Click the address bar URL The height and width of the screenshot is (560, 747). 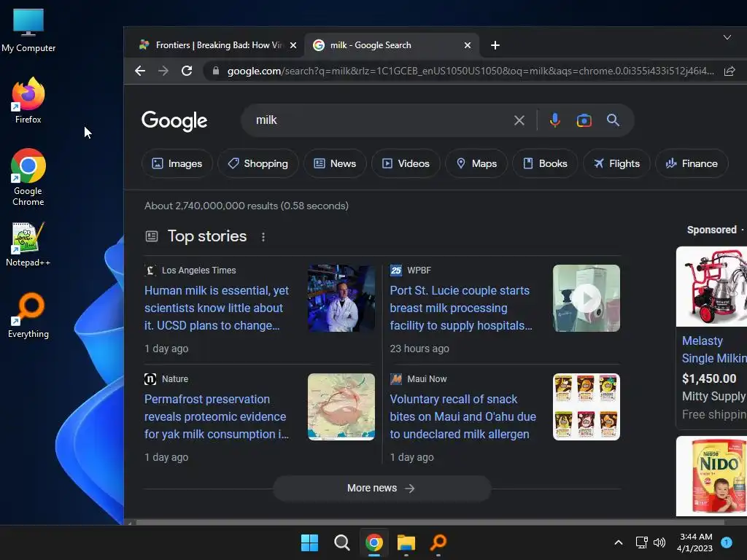coord(471,71)
